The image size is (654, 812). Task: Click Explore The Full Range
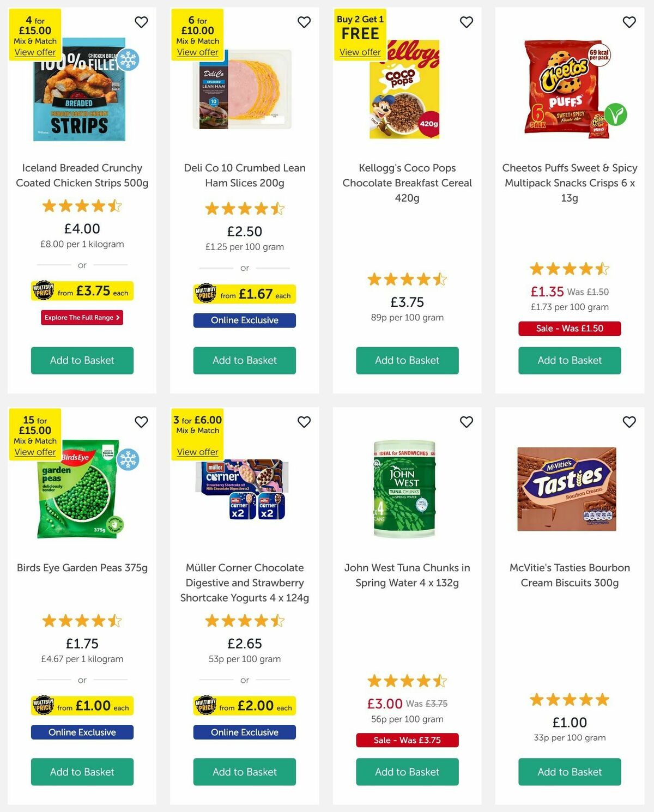tap(82, 317)
